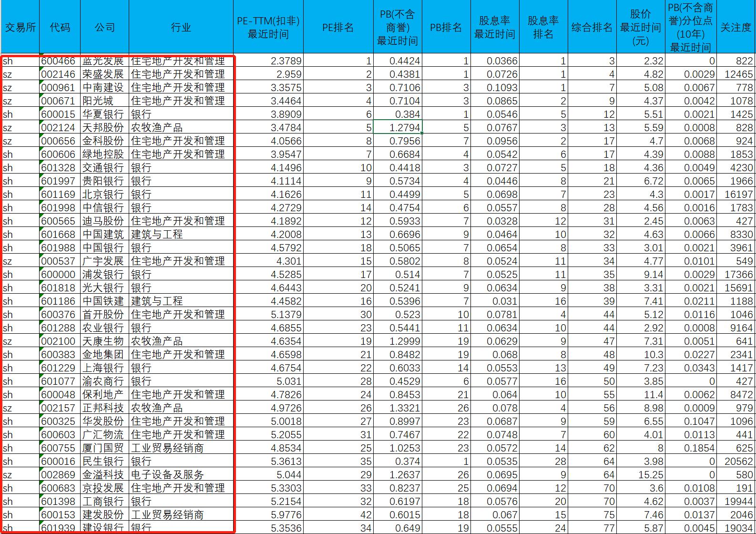Select 关注度 value 19944 for 工商银行
The image size is (756, 534).
click(736, 501)
